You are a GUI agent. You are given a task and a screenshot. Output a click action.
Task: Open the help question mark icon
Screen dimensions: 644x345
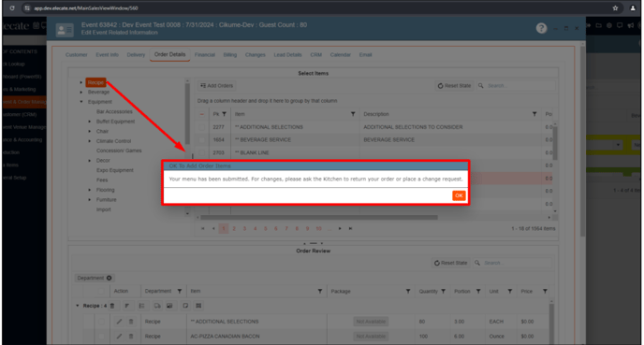[541, 28]
